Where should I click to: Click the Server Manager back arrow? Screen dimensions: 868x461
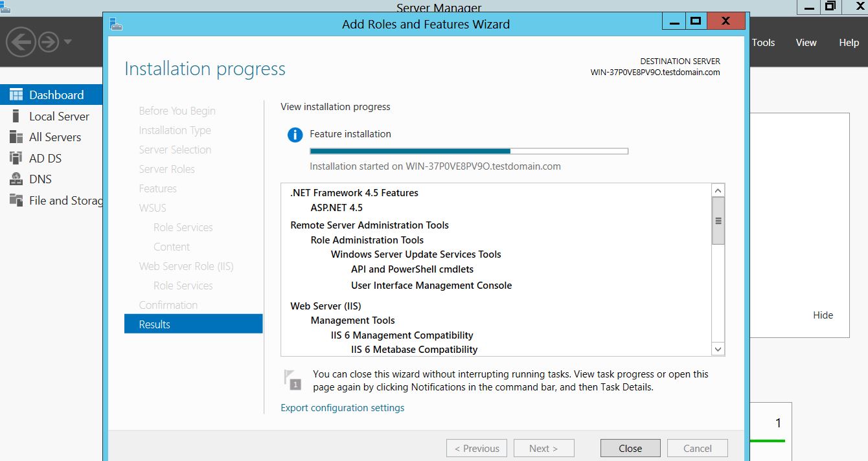(21, 43)
